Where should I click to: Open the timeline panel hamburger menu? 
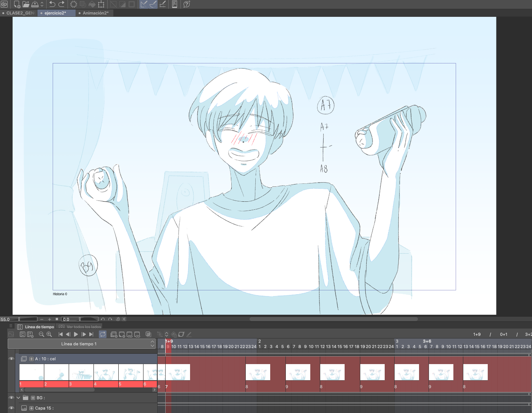(x=11, y=326)
